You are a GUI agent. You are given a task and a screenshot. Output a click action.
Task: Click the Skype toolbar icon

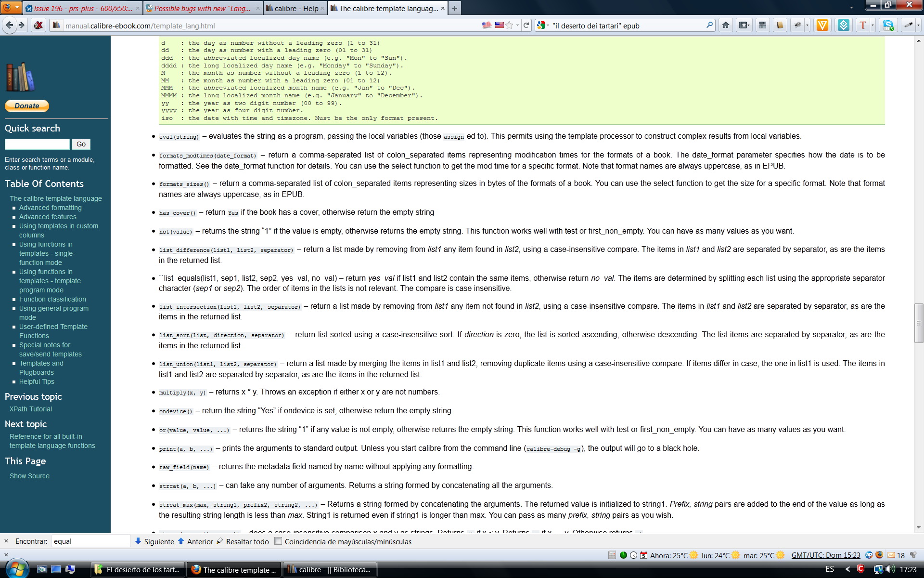pos(888,26)
